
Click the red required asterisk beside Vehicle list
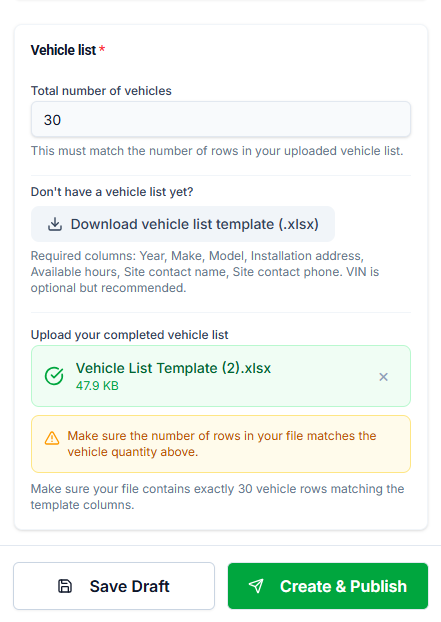click(x=102, y=49)
